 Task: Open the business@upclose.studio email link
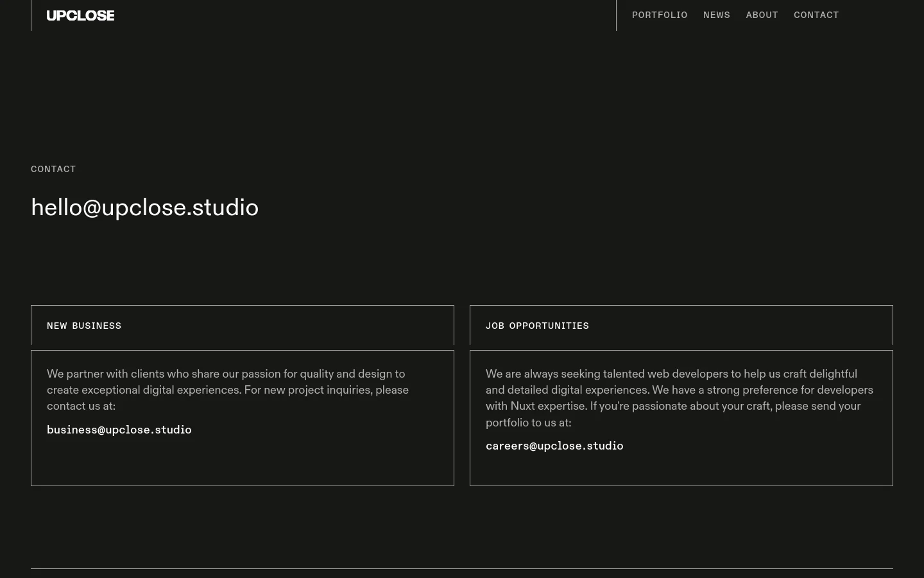pyautogui.click(x=119, y=430)
